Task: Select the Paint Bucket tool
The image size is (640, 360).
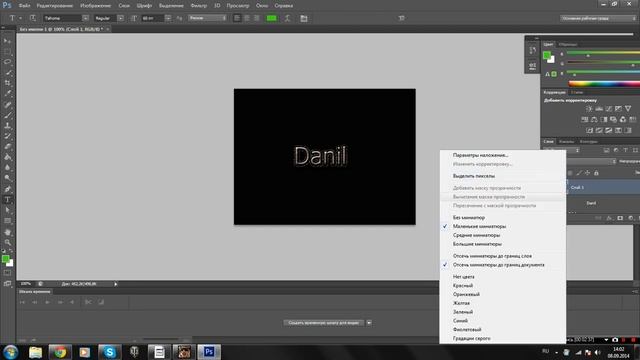Action: click(7, 157)
